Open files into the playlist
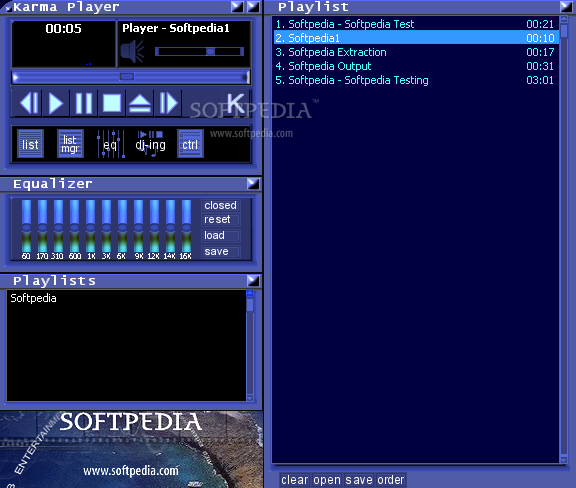 327,480
